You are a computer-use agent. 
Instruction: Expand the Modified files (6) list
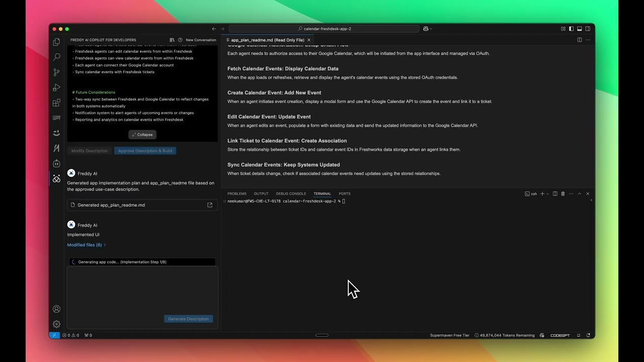tap(87, 245)
